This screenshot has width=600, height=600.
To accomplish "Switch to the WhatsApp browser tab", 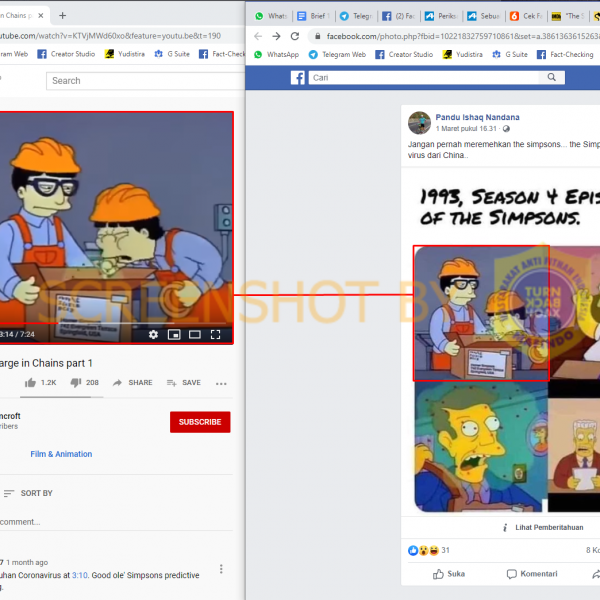I will click(x=271, y=16).
